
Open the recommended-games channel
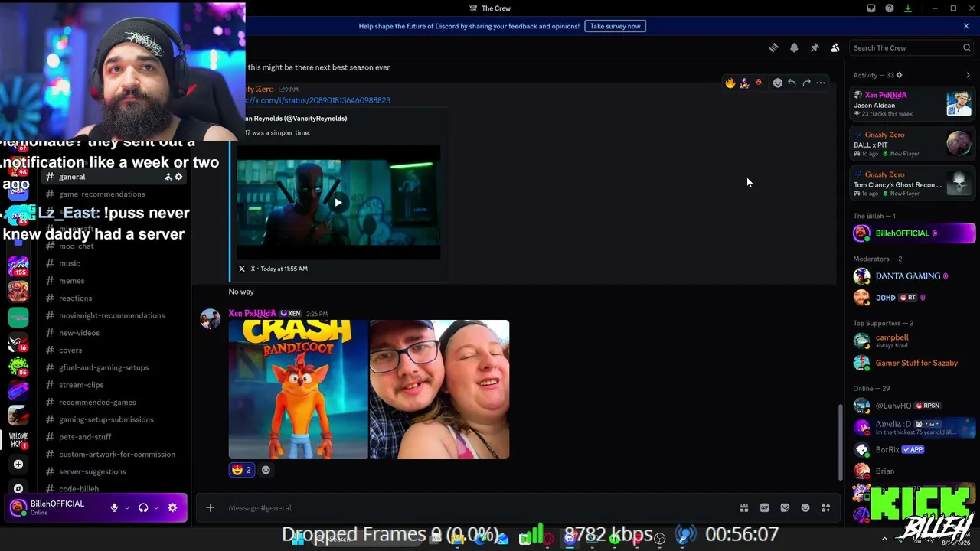113,403
